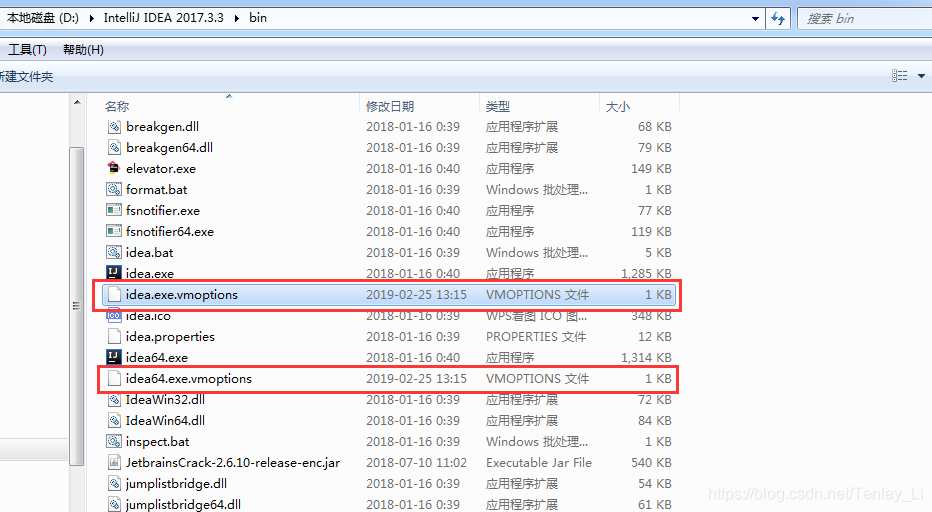932x512 pixels.
Task: Click the idea.exe.vmoptions file icon
Action: (x=114, y=294)
